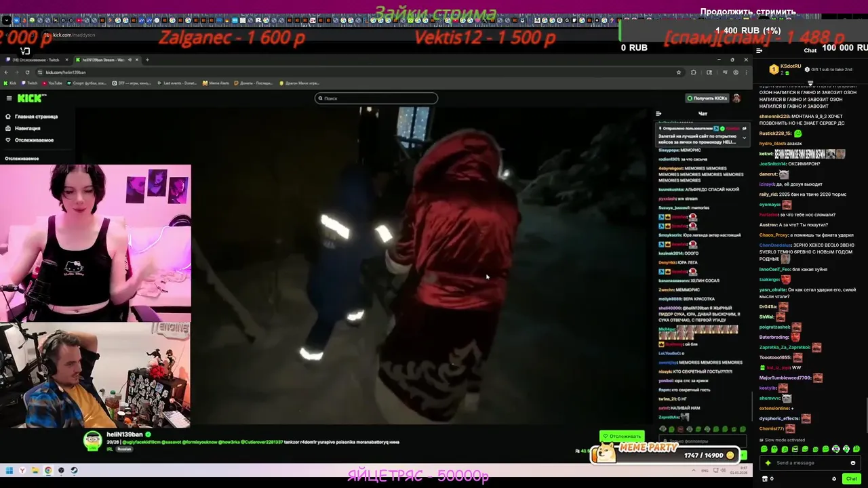Open the Драгон Мани bookmark
The width and height of the screenshot is (868, 488).
coord(299,83)
